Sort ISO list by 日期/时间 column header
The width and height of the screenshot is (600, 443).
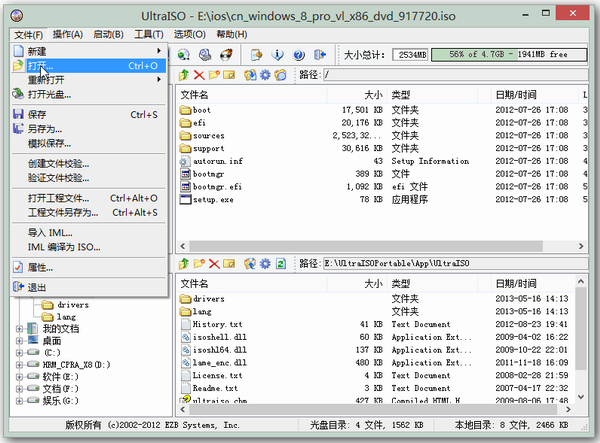[535, 94]
